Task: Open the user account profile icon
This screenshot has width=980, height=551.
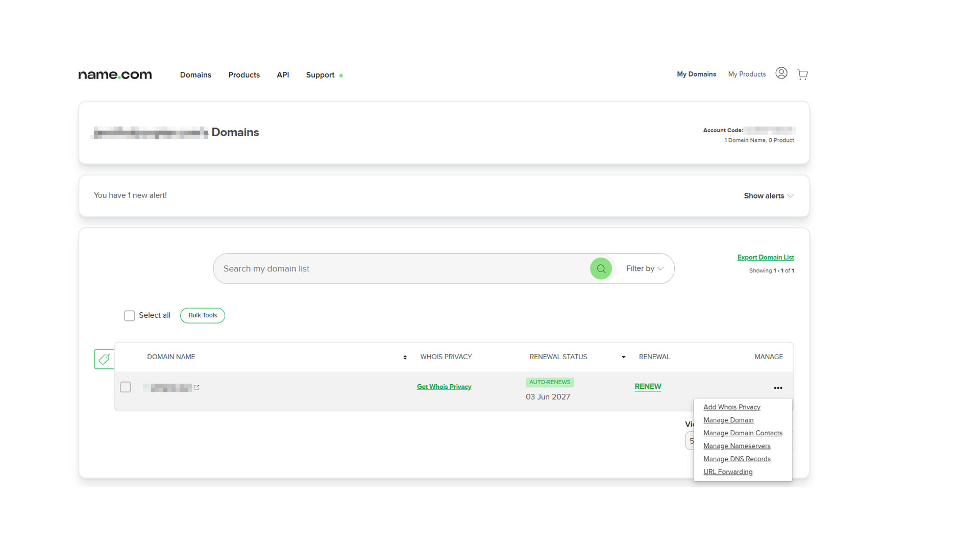Action: [781, 73]
